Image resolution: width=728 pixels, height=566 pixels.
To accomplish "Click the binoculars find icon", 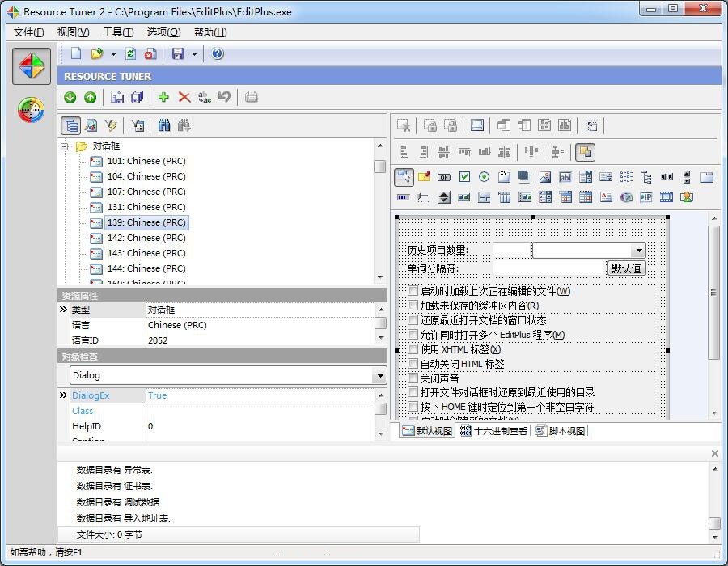I will click(x=164, y=125).
